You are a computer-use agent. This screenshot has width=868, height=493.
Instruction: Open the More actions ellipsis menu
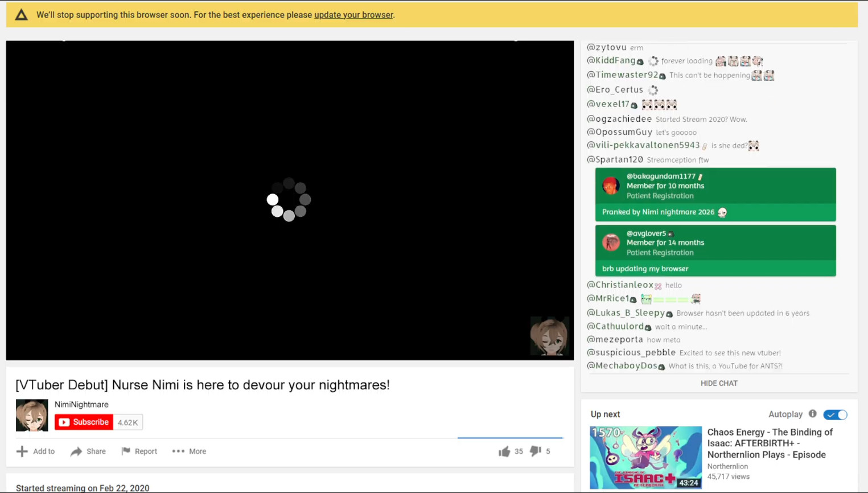[x=178, y=451]
